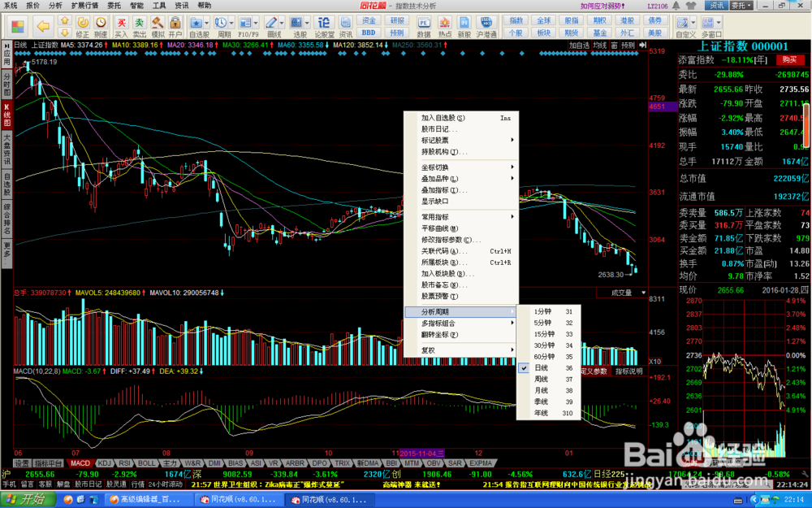The width and height of the screenshot is (812, 508).
Task: Choose 股市日记 in context menu
Action: (461, 129)
